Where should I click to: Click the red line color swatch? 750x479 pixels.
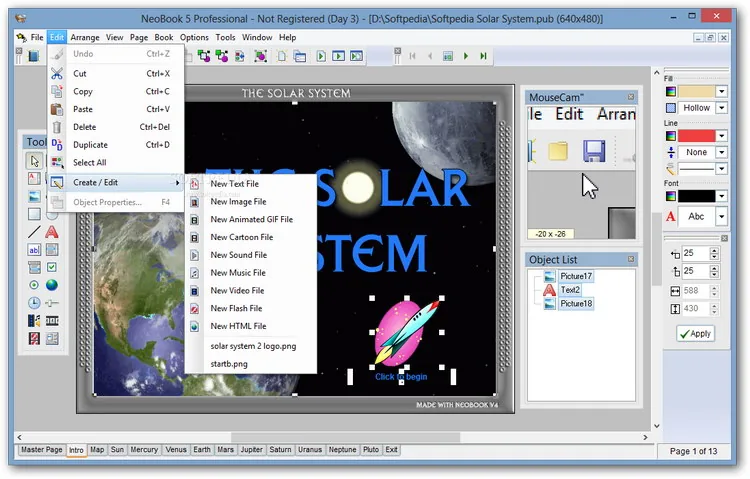point(696,136)
